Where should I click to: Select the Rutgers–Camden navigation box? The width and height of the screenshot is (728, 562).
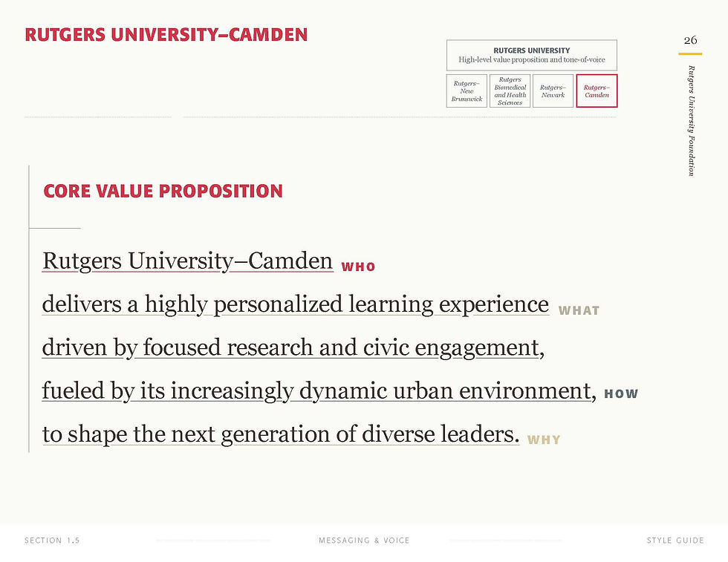click(597, 91)
